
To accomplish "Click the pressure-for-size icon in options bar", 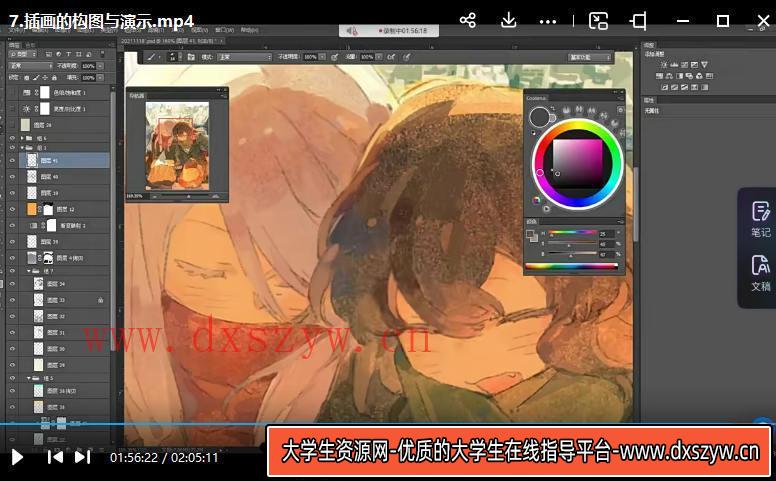I will 407,57.
